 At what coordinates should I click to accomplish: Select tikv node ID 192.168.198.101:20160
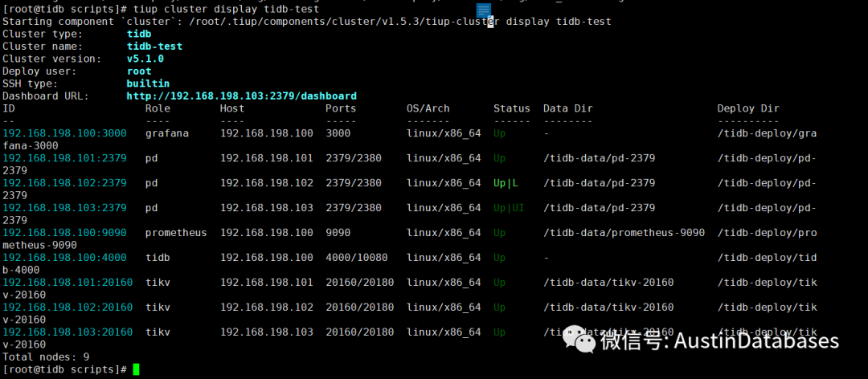[68, 283]
